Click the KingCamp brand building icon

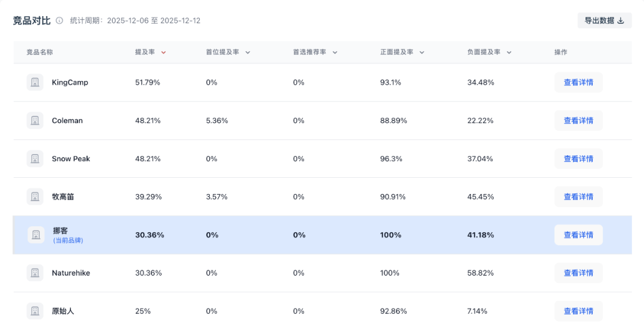click(x=35, y=82)
